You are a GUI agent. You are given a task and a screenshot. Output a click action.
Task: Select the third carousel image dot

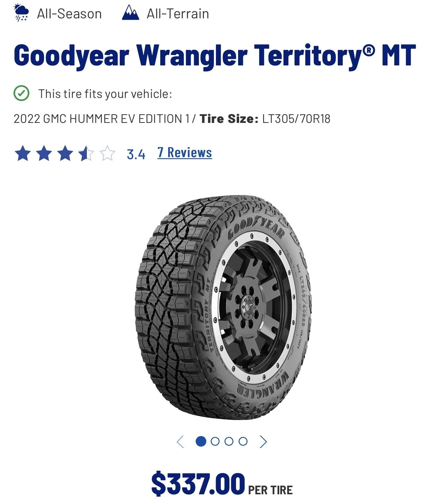tap(229, 441)
